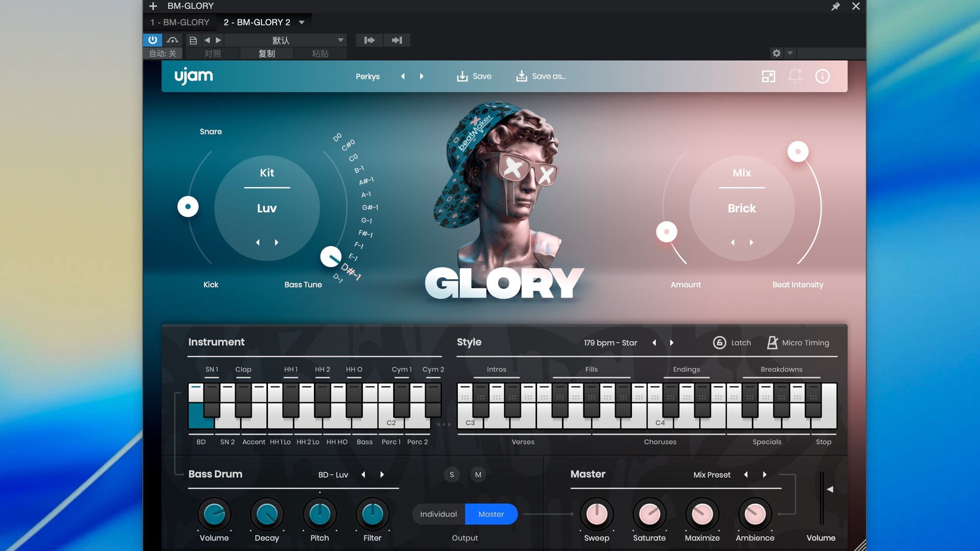Click the Bass Drum Volume knob
The width and height of the screenshot is (980, 551).
click(x=214, y=514)
